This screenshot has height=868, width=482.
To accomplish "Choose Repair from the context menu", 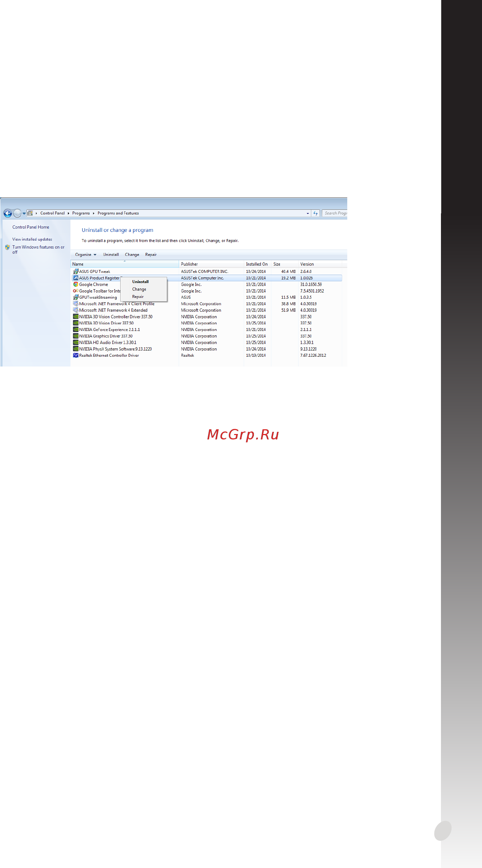I will tap(138, 297).
